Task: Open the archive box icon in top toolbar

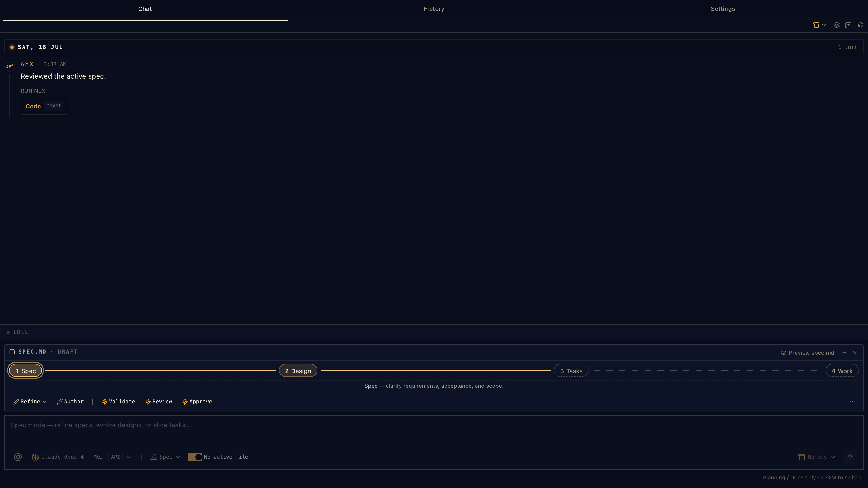Action: click(816, 25)
